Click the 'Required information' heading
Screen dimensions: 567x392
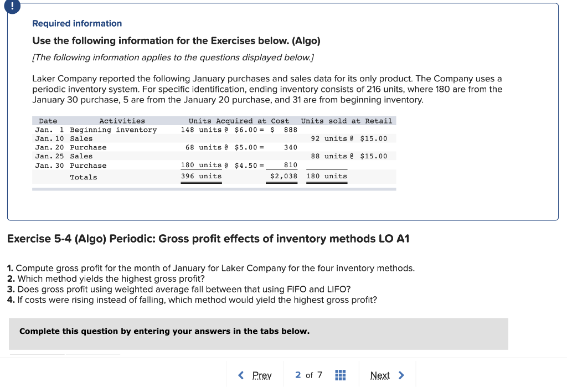pyautogui.click(x=77, y=23)
